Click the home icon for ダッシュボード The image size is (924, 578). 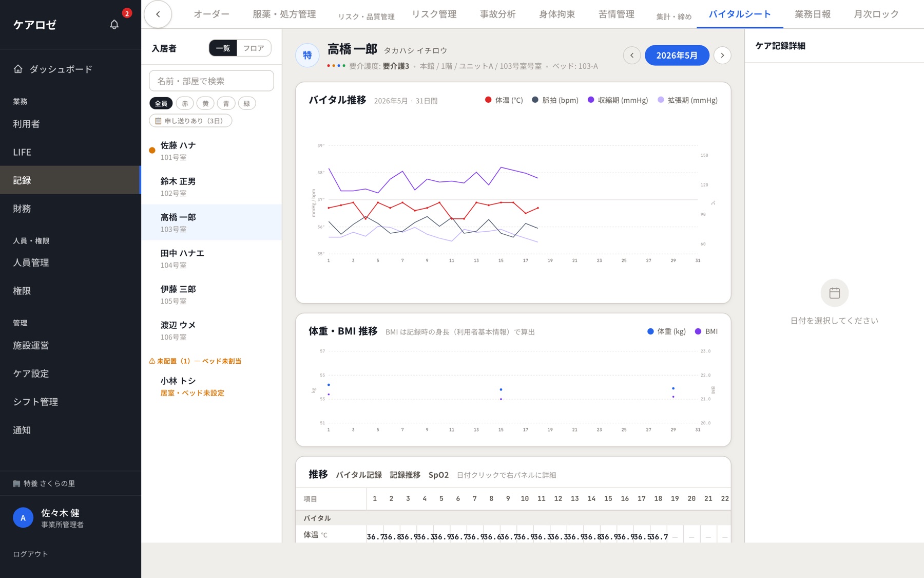click(x=18, y=69)
